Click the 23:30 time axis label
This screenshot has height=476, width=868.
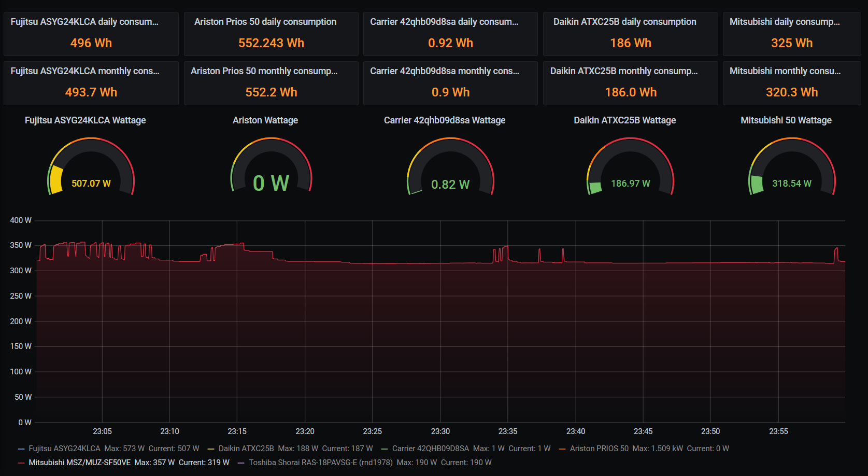click(x=440, y=431)
